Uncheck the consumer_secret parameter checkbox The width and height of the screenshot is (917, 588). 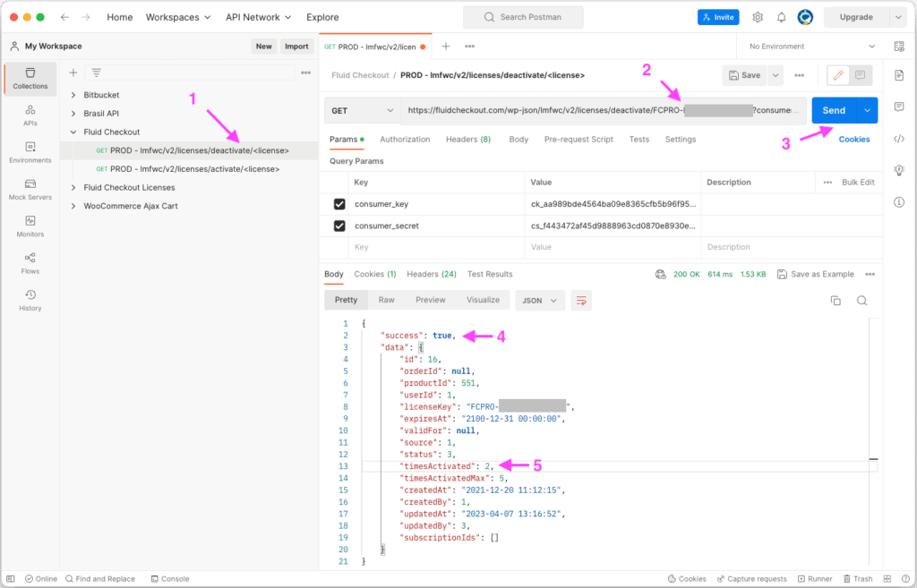click(339, 226)
